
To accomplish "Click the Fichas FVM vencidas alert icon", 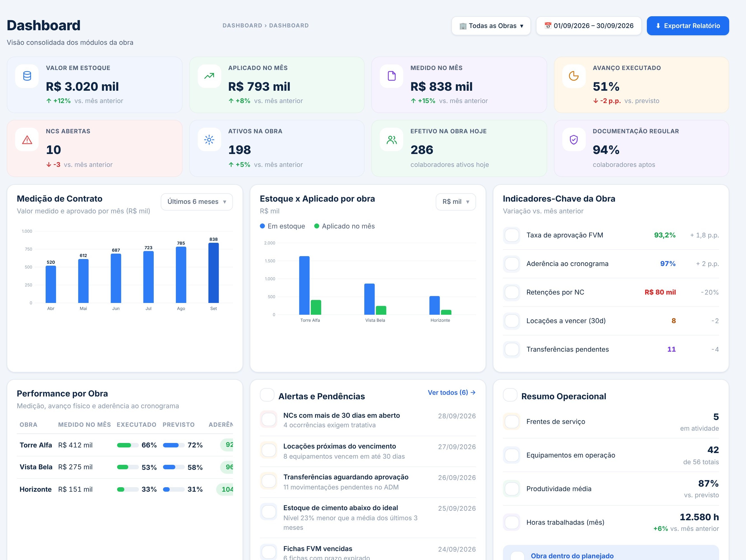I will tap(269, 552).
